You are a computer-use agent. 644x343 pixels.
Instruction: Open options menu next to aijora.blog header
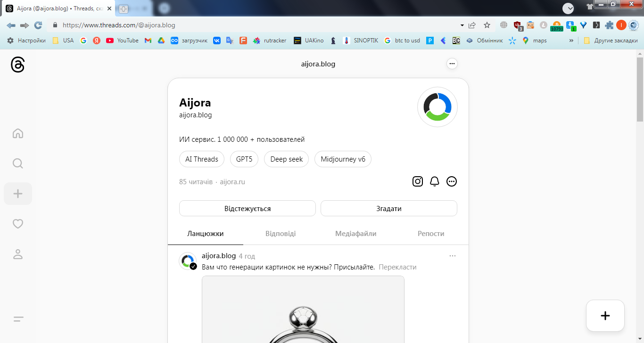pyautogui.click(x=452, y=64)
